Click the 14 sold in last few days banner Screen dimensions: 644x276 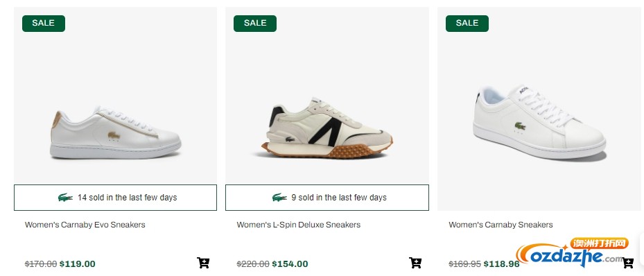[115, 198]
